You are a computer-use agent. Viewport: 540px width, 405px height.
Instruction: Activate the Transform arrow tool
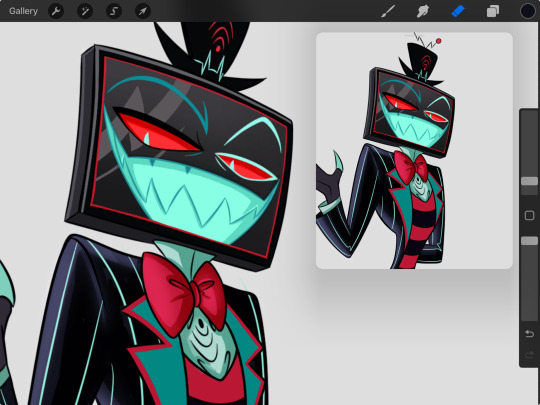tap(143, 11)
